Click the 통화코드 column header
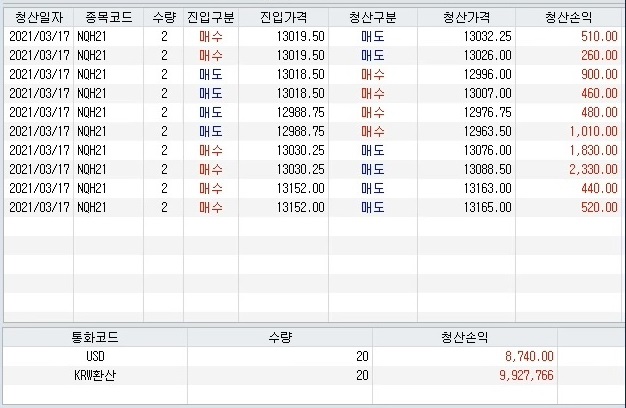The height and width of the screenshot is (408, 626). pos(95,337)
